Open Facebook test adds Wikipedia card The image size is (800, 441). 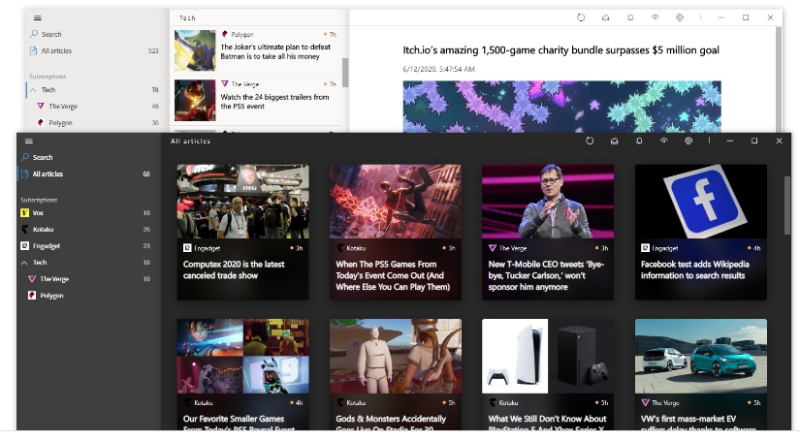[701, 232]
